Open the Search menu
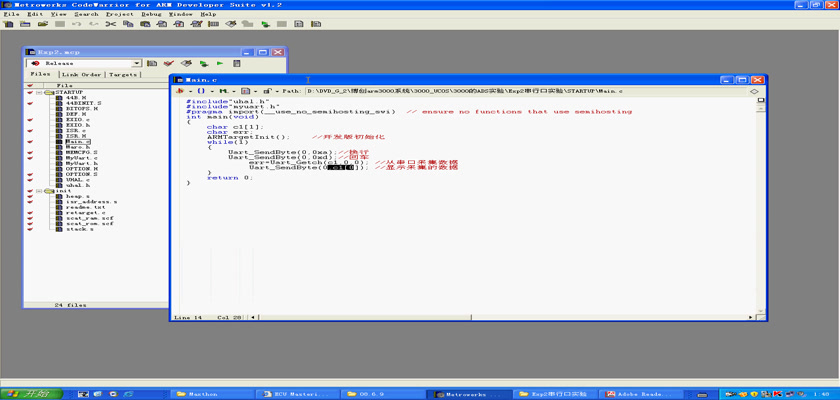 (86, 14)
